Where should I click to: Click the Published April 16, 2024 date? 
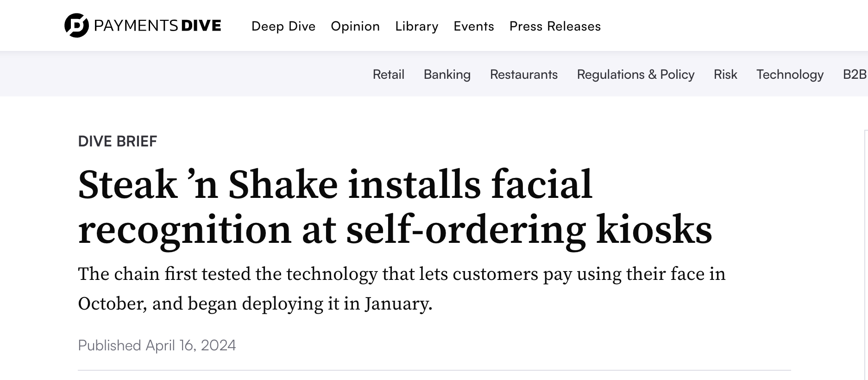point(157,345)
